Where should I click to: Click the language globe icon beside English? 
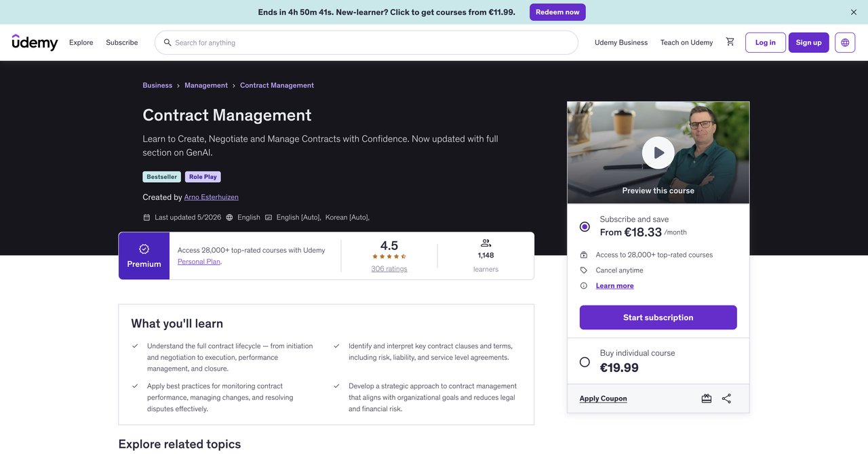point(229,218)
